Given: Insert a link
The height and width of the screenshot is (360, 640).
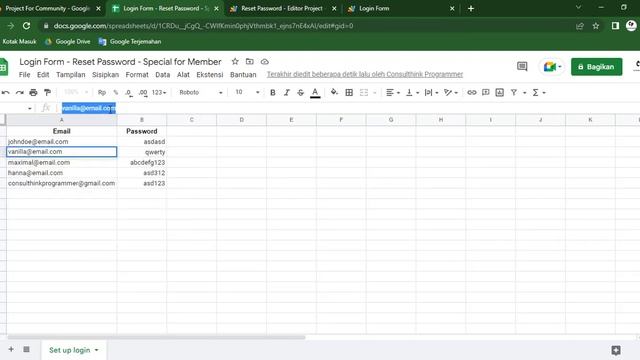Looking at the screenshot, I should click(471, 93).
